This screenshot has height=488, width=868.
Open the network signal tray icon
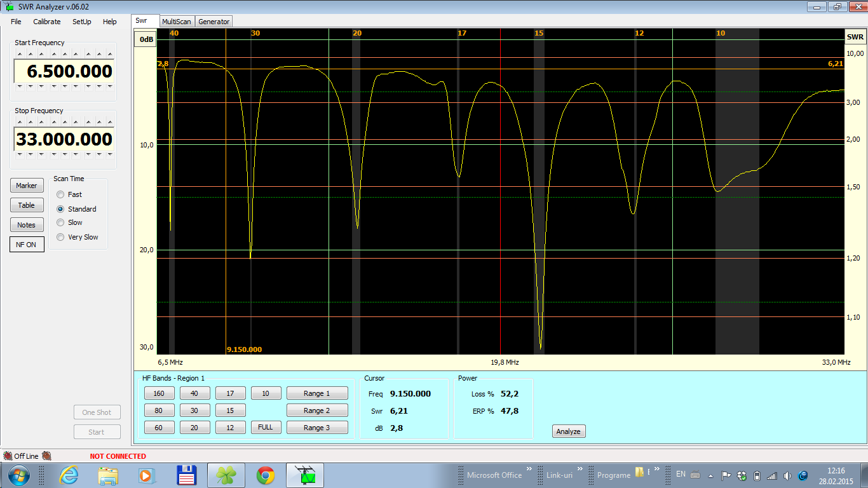coord(772,475)
